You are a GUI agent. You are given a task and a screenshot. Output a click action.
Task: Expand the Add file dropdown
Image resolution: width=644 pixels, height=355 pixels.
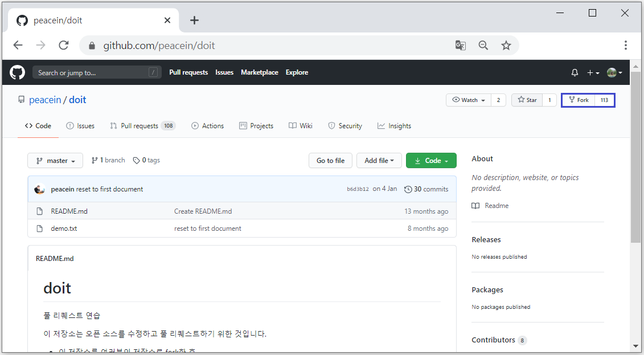[379, 161]
